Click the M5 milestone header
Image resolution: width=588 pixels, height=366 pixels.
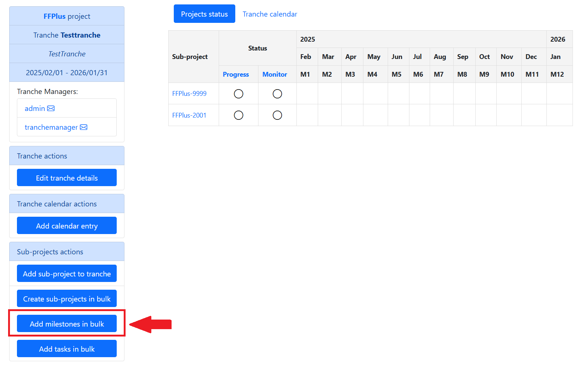399,74
